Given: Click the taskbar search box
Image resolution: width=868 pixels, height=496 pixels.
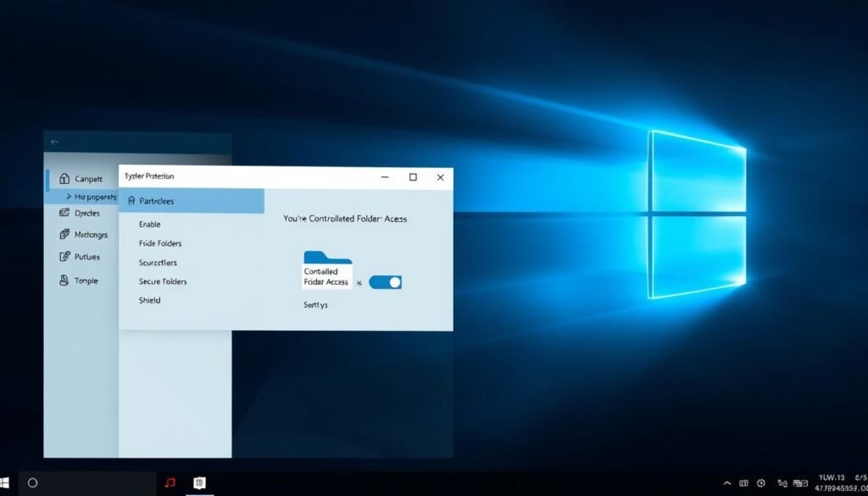Looking at the screenshot, I should pyautogui.click(x=87, y=483).
